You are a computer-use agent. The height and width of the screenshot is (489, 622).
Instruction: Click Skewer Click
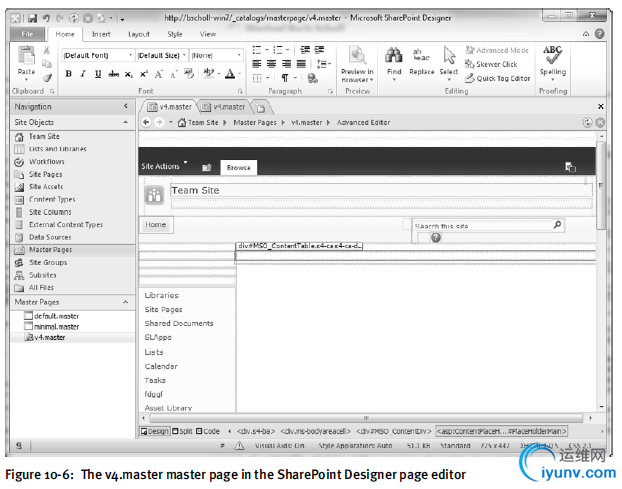pyautogui.click(x=491, y=64)
